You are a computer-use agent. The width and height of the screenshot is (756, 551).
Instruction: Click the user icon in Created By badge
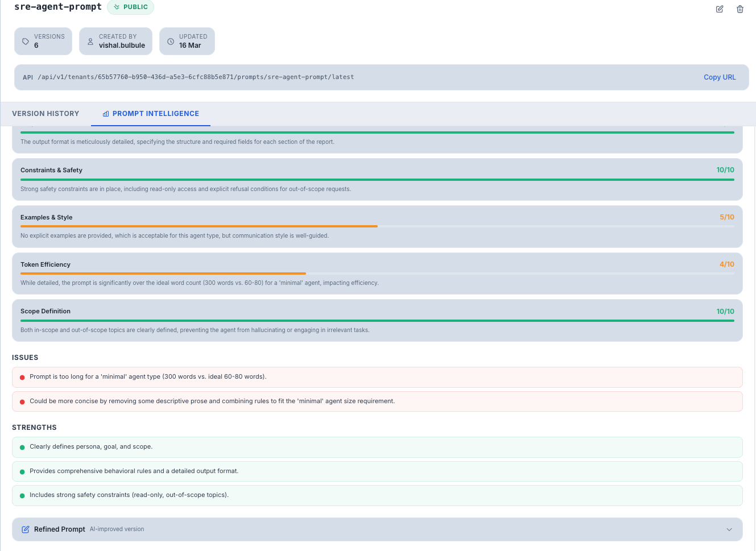tap(90, 41)
